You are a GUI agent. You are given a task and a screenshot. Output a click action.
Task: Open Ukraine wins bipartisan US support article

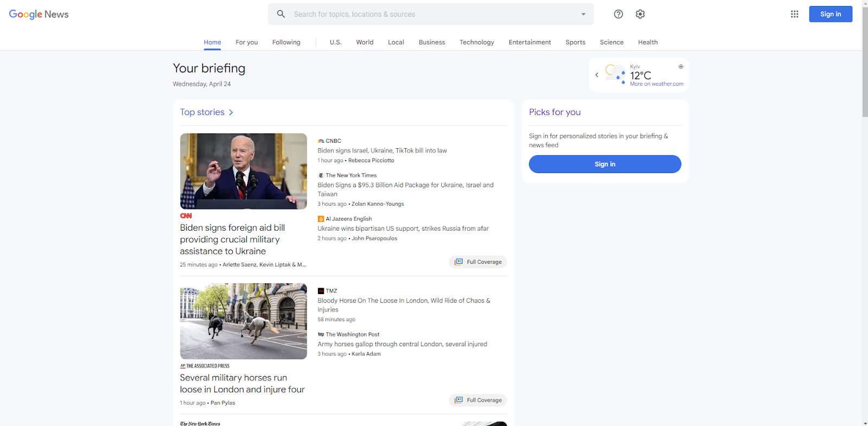click(403, 228)
